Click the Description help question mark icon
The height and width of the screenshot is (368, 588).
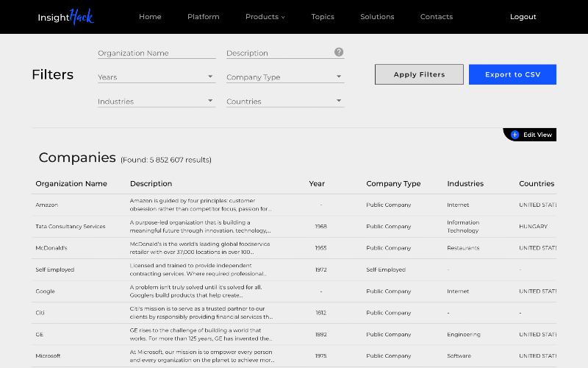(339, 52)
